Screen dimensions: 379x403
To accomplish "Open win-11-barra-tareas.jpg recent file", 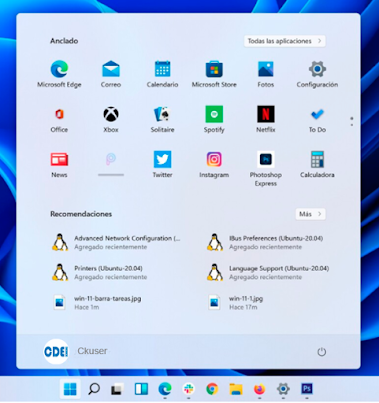I will click(97, 302).
